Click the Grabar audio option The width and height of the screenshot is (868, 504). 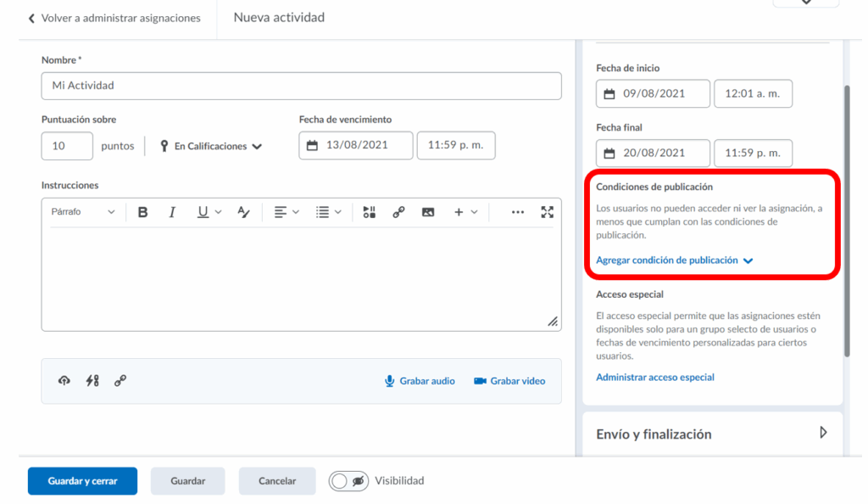coord(420,381)
